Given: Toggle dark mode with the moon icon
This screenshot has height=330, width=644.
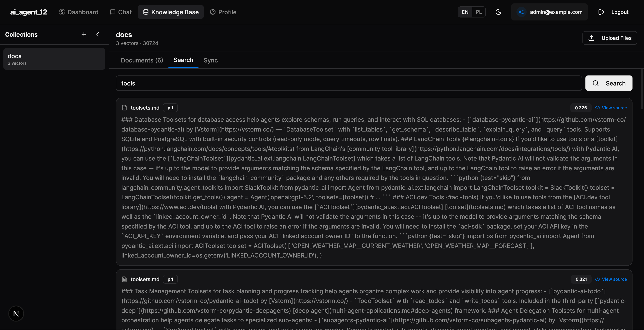Looking at the screenshot, I should pos(499,12).
